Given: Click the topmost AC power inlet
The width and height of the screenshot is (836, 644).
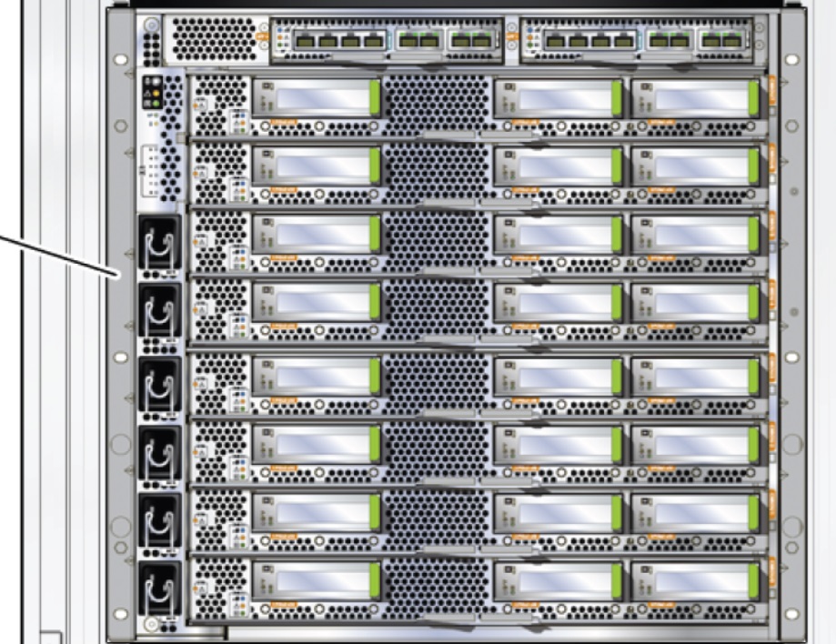Looking at the screenshot, I should coord(159,243).
